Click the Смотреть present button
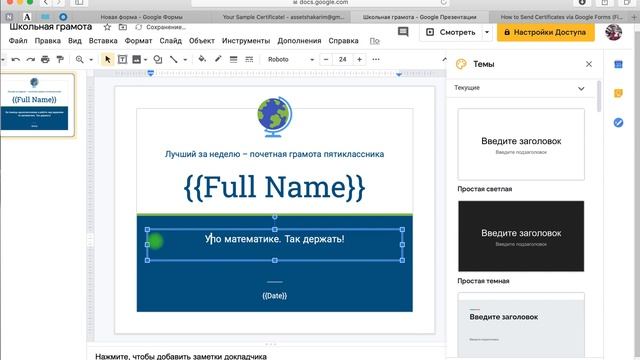The width and height of the screenshot is (640, 360). (451, 32)
